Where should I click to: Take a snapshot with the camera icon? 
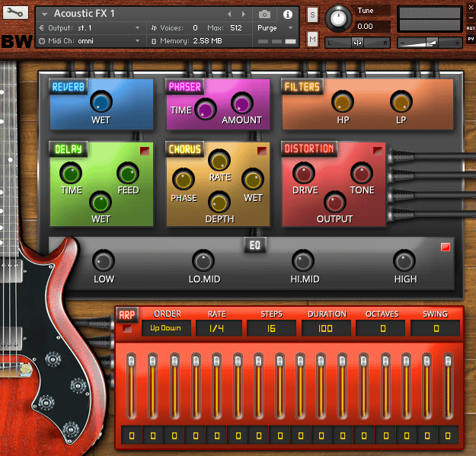click(x=264, y=14)
